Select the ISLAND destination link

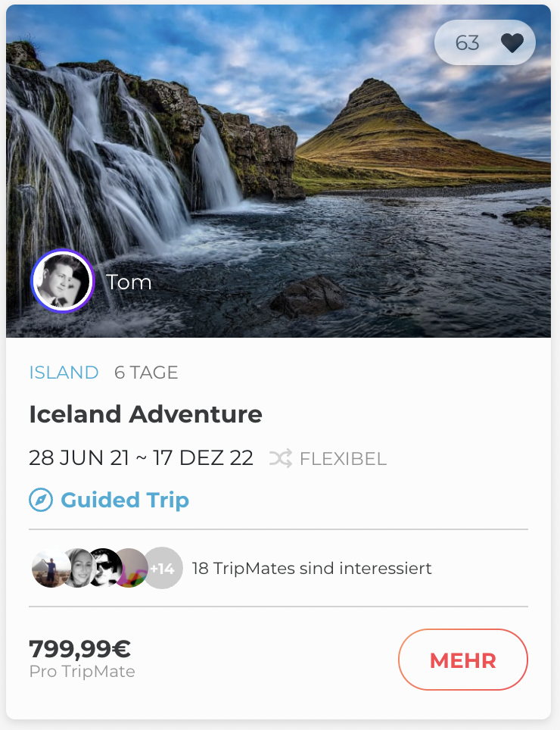(x=64, y=373)
